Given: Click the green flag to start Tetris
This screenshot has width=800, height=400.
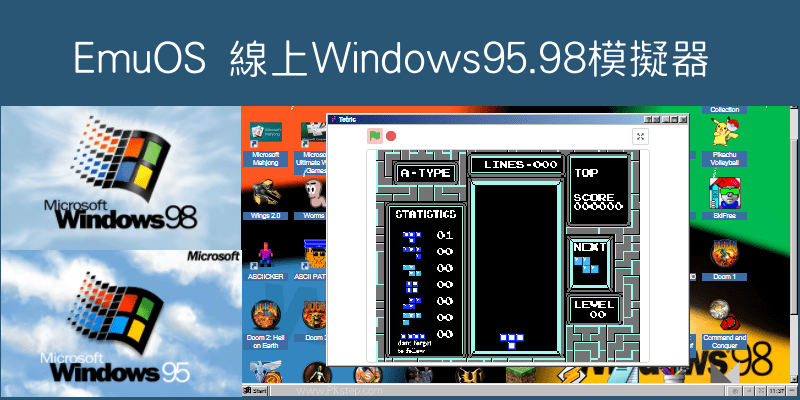Looking at the screenshot, I should (x=375, y=136).
